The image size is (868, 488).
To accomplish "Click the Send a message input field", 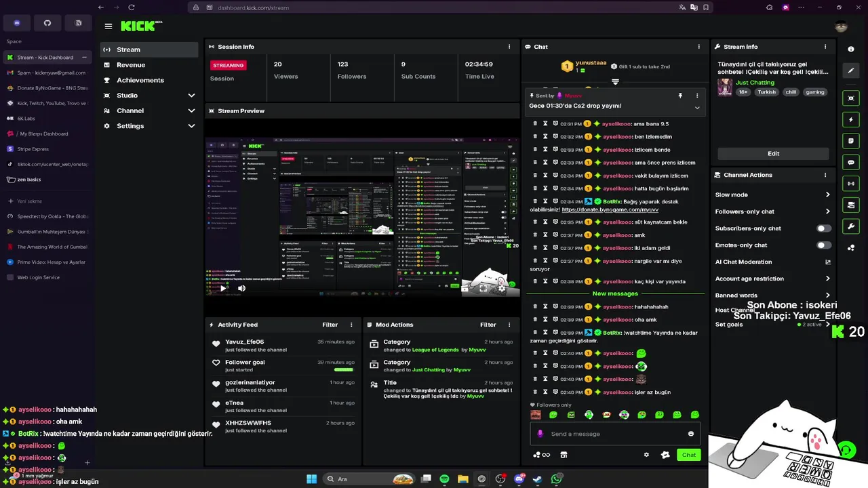I will [x=616, y=434].
